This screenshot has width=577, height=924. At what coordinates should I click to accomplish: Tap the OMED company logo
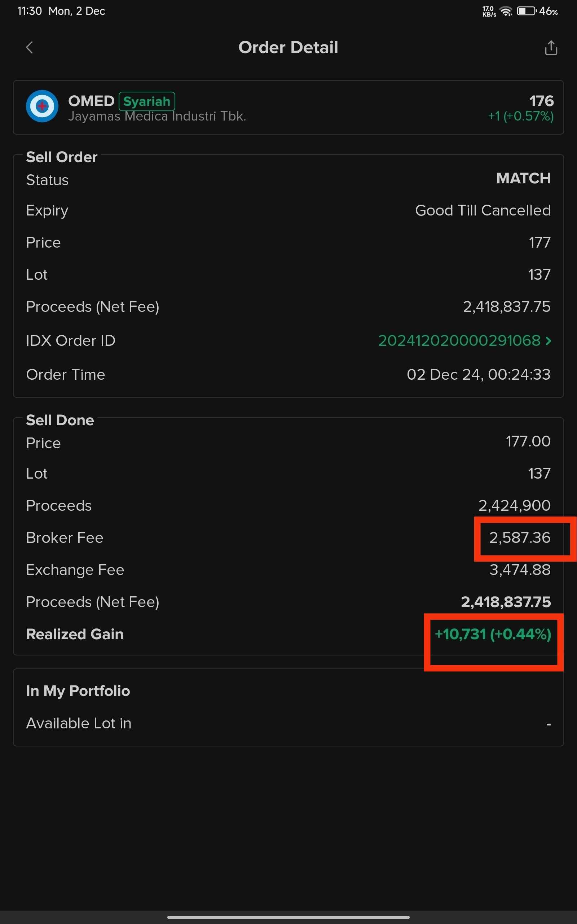click(42, 106)
